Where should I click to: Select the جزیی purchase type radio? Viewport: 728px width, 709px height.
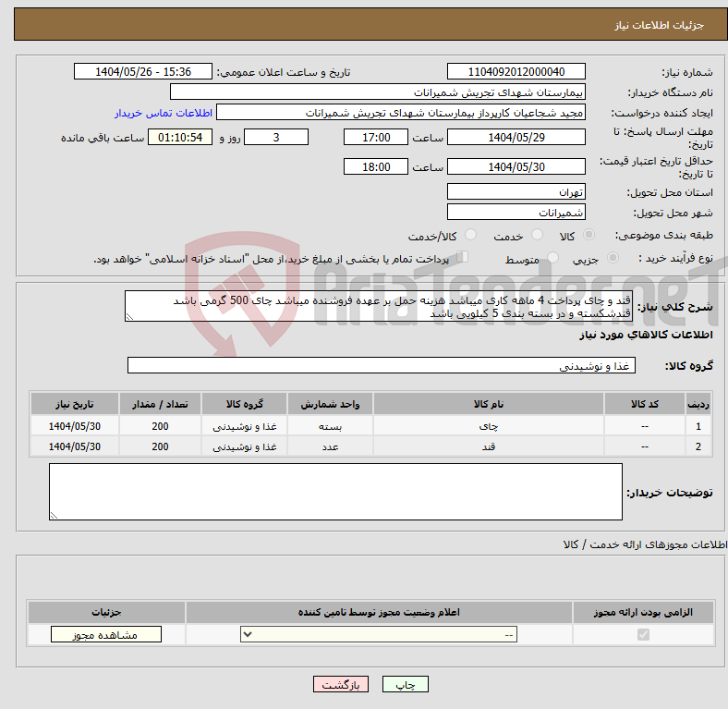(613, 257)
